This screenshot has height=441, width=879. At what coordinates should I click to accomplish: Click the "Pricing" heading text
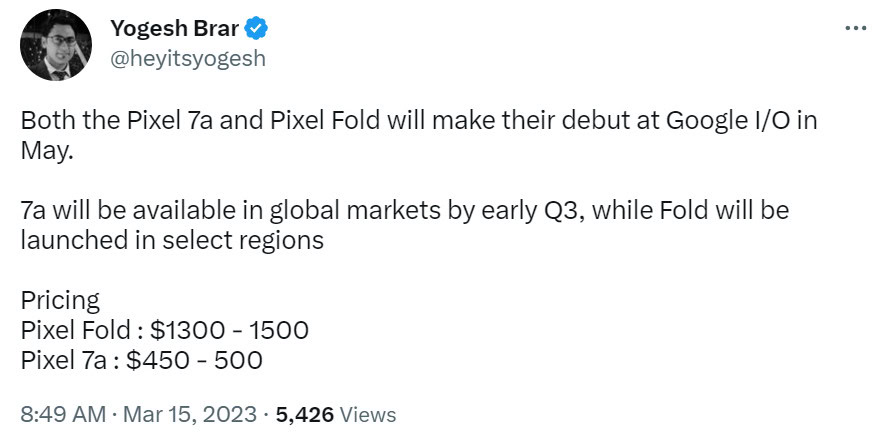click(59, 300)
